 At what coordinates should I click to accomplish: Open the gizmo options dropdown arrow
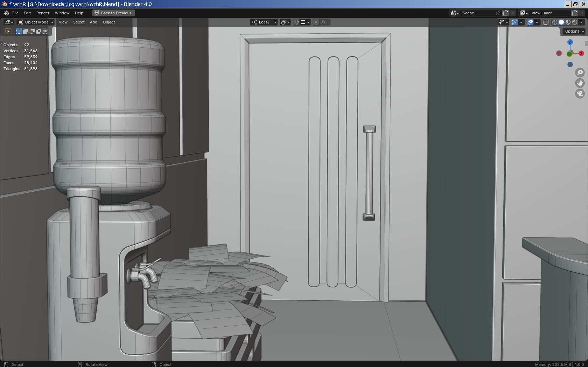coord(521,22)
